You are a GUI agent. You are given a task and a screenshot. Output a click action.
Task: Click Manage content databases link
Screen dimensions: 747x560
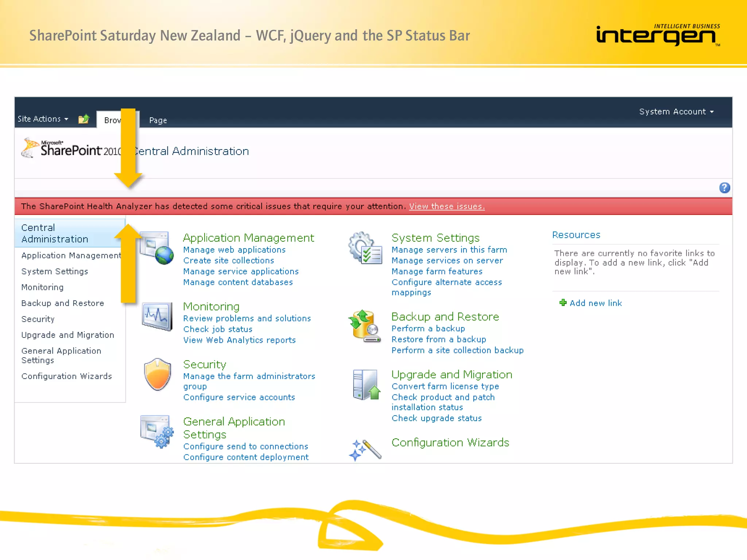(x=238, y=283)
